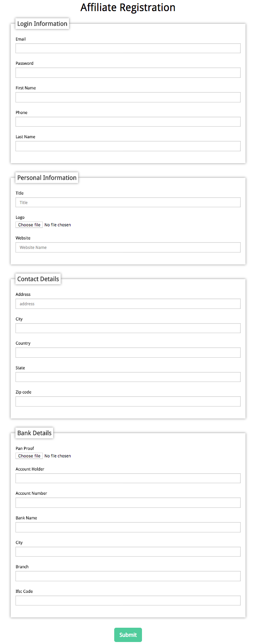The height and width of the screenshot is (644, 255).
Task: Focus the Account Number input
Action: (128, 503)
